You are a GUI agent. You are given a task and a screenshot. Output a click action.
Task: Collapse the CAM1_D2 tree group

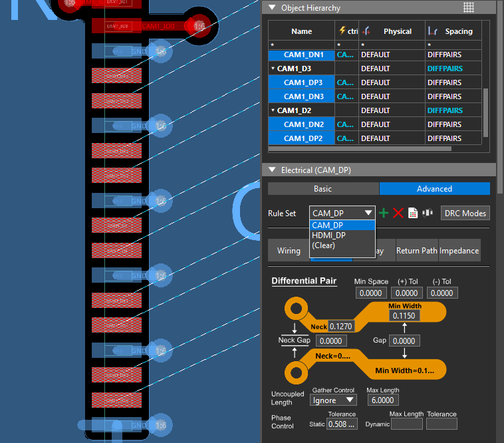(273, 110)
